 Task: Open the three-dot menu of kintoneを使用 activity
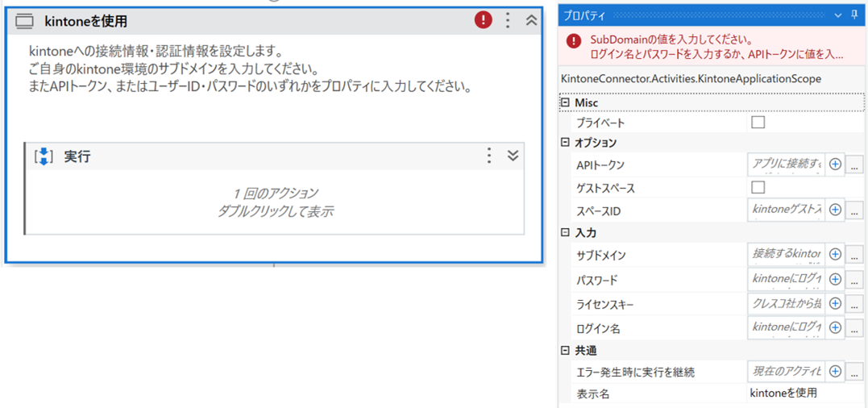point(508,20)
